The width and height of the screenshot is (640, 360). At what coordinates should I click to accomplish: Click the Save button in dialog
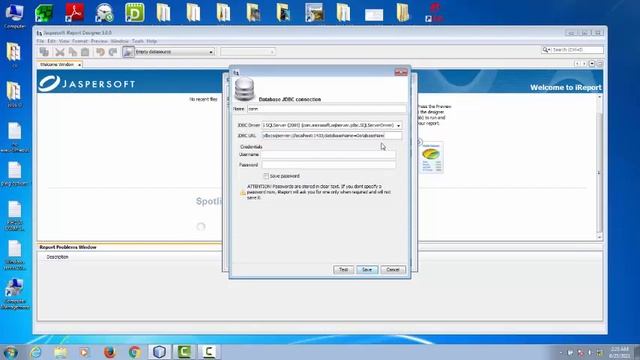pyautogui.click(x=367, y=270)
